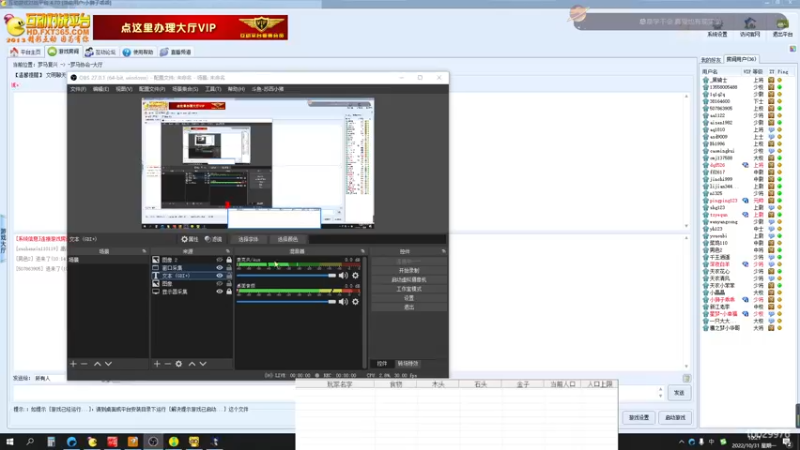Toggle visibility of 文本 (GDI+) source
The height and width of the screenshot is (450, 800).
point(219,276)
